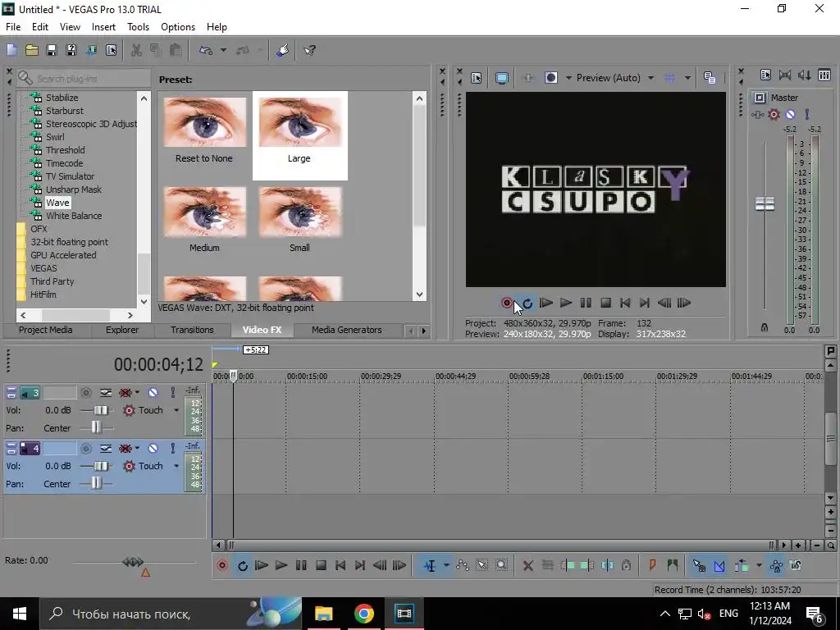Arm track 4 for recording

click(x=85, y=449)
